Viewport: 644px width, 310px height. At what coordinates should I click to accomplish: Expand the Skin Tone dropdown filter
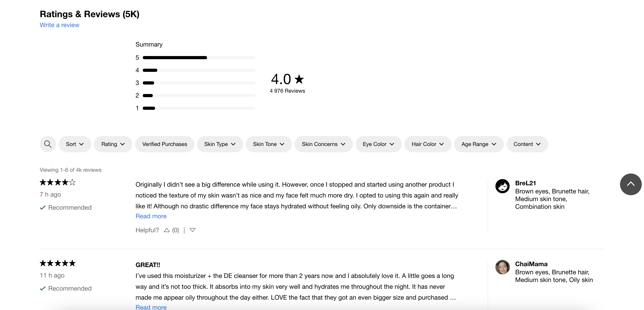pos(269,144)
